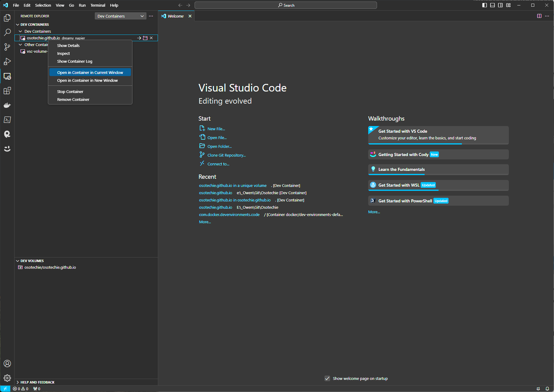
Task: Uncheck Show welcome page on startup
Action: [327, 378]
